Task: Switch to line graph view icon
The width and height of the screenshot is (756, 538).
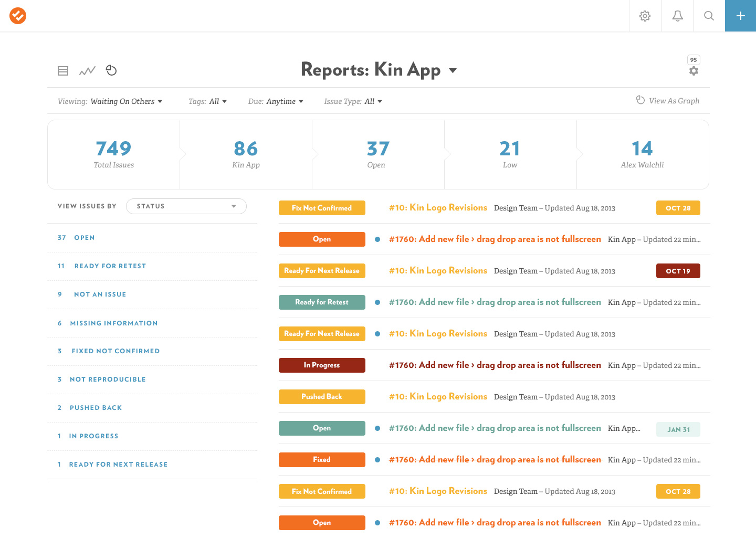Action: coord(87,71)
